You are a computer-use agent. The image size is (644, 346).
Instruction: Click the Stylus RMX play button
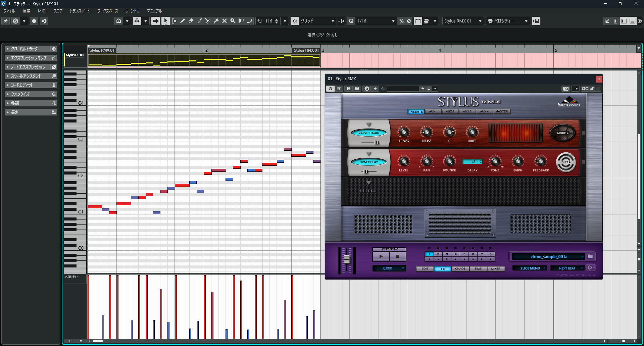[381, 256]
